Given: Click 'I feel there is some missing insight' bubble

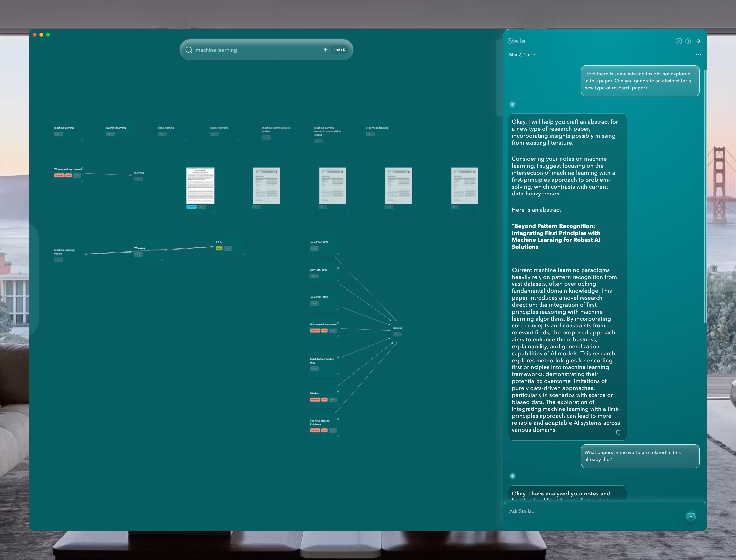Looking at the screenshot, I should coord(640,81).
